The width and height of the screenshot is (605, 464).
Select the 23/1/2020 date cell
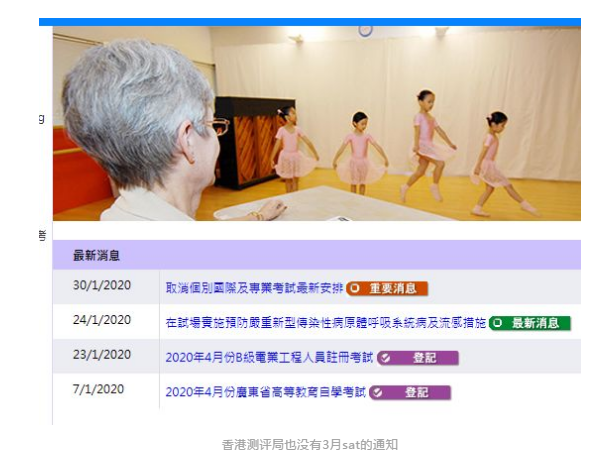101,355
